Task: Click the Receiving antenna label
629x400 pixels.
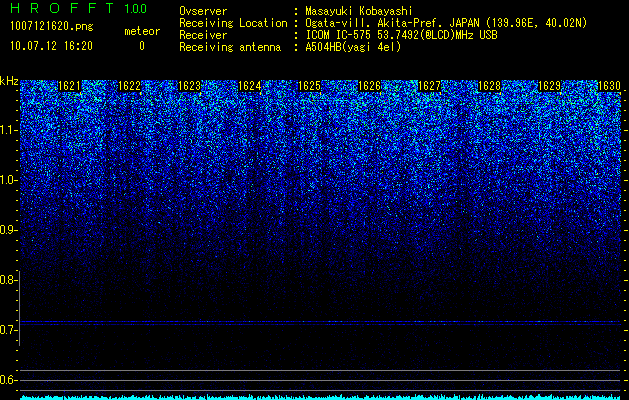Action: (230, 47)
